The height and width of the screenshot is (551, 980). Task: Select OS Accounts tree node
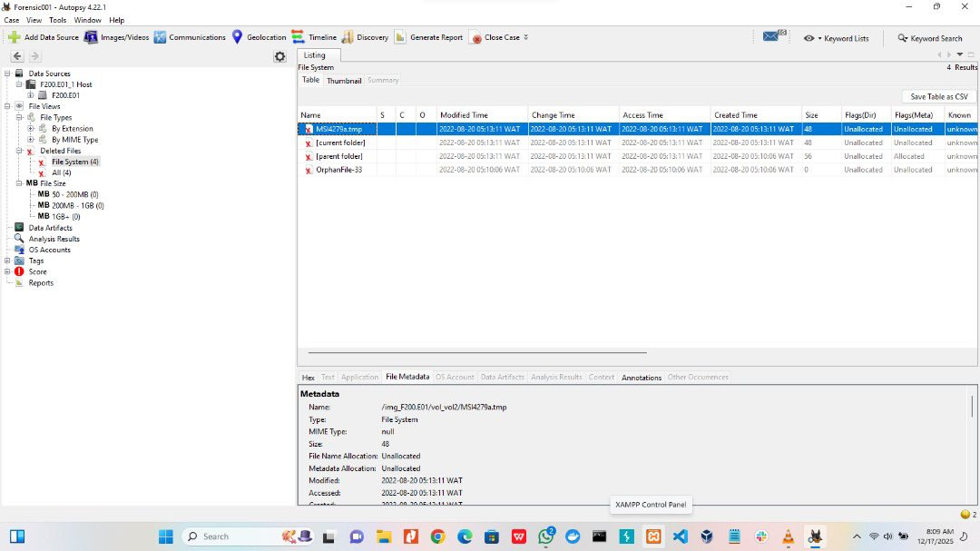(49, 250)
